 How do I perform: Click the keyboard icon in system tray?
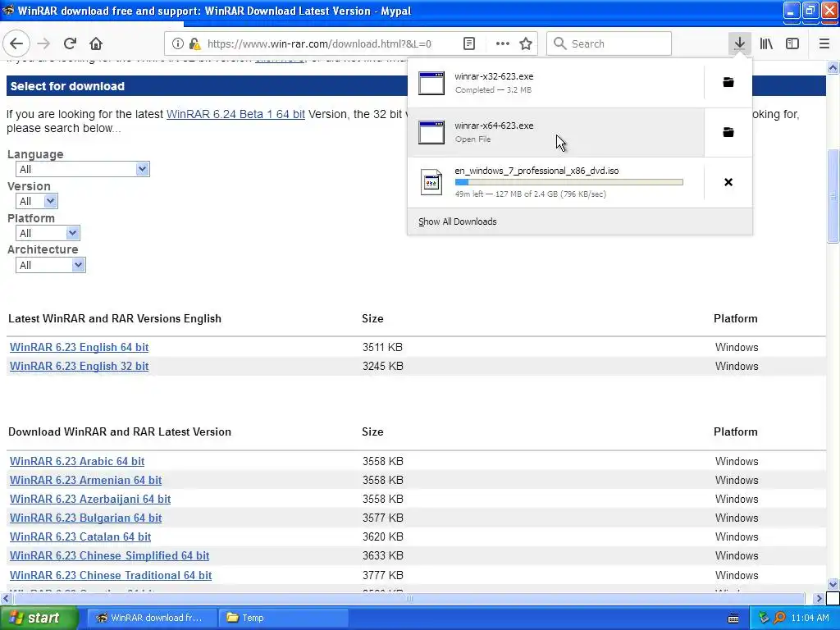pos(733,619)
